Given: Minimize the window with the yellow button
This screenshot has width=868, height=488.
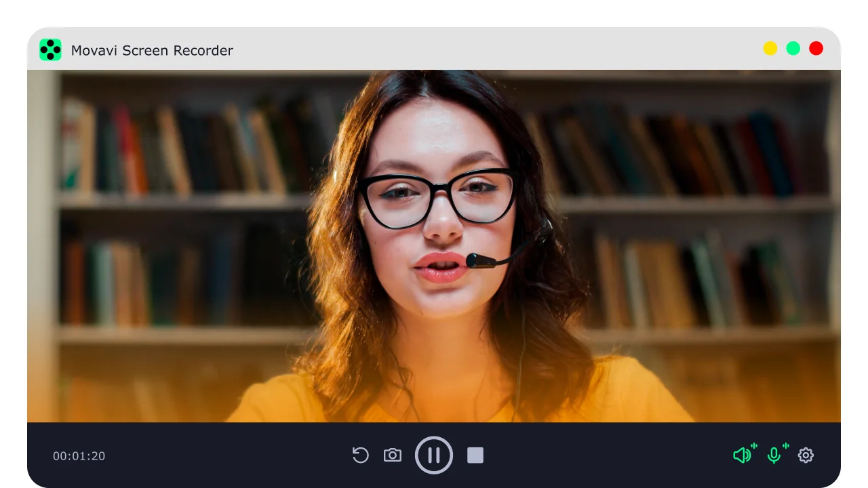Looking at the screenshot, I should click(x=770, y=48).
